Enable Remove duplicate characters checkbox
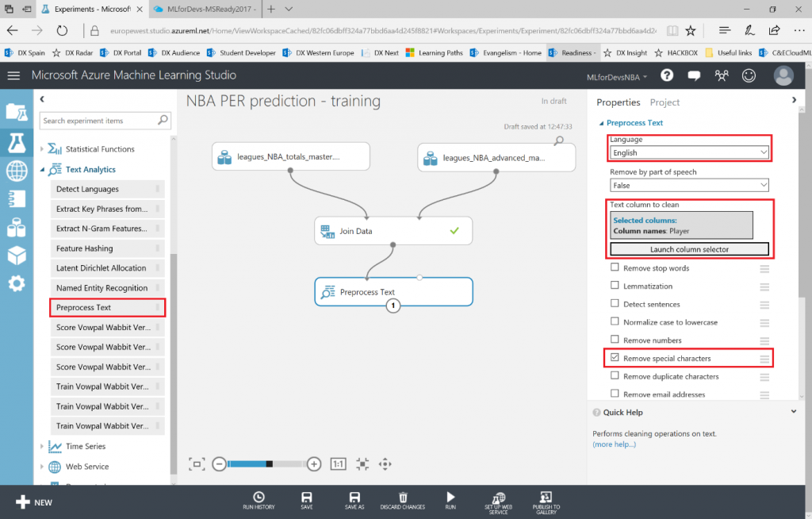Screen dimensions: 812x519 pyautogui.click(x=615, y=375)
